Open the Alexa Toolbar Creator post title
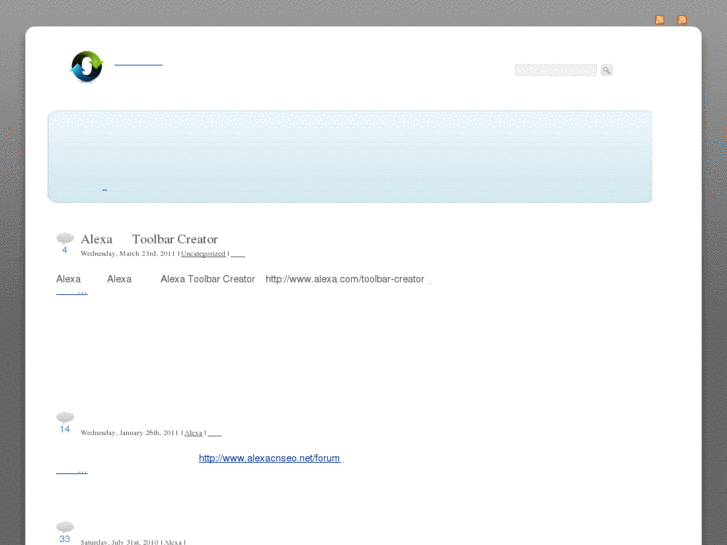727x545 pixels. point(149,239)
